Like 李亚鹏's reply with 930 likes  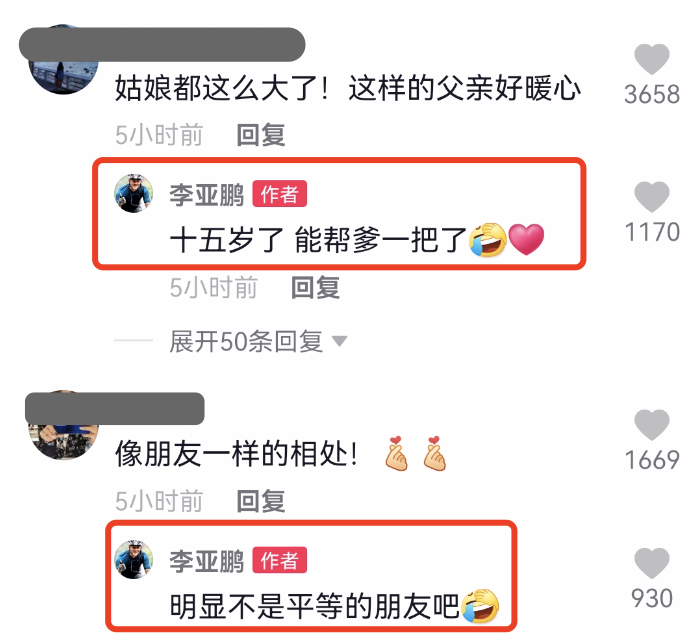652,563
